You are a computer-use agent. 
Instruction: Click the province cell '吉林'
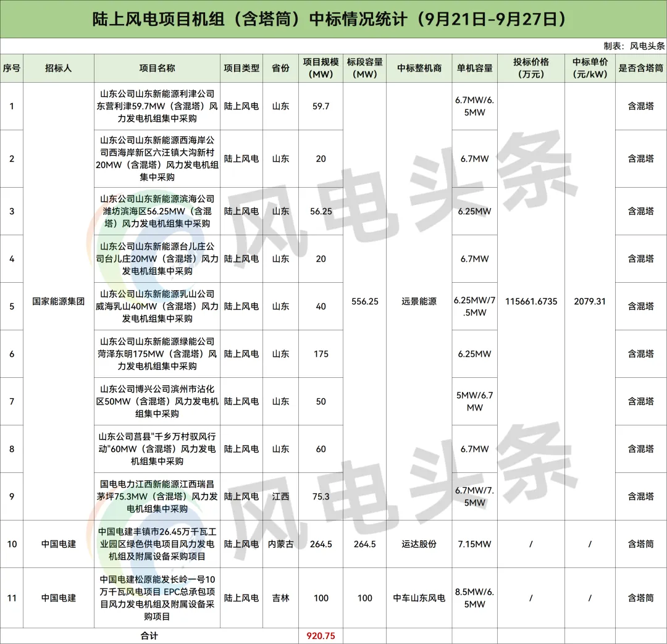[280, 598]
